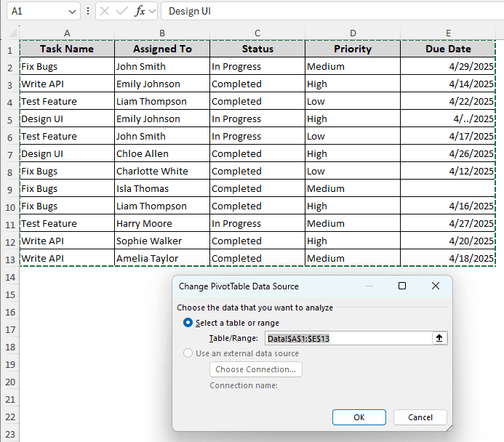The image size is (504, 442).
Task: Click the Choose Connection button
Action: [255, 369]
